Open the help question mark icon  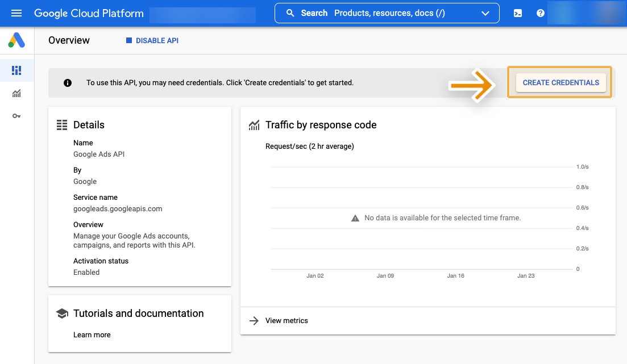541,13
